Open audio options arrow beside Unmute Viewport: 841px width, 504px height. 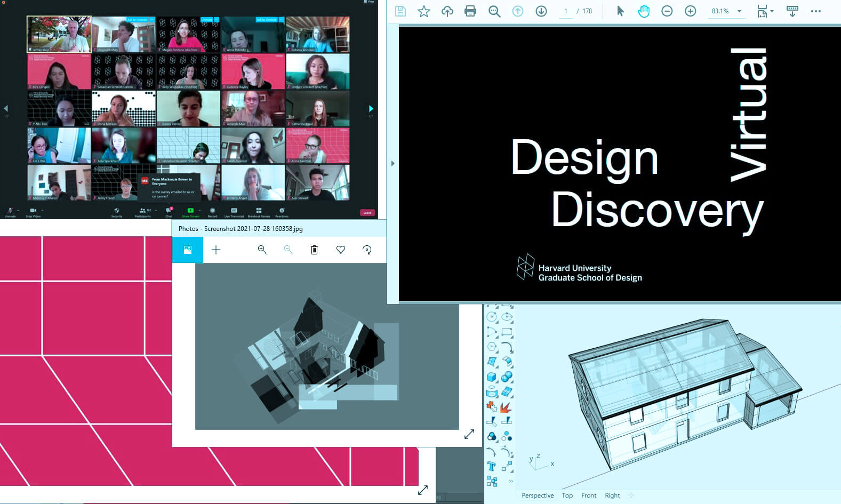point(18,210)
